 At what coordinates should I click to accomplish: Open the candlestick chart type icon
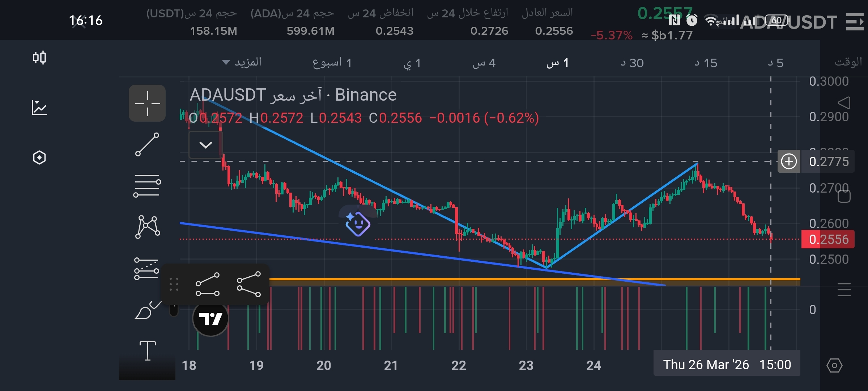pos(39,58)
